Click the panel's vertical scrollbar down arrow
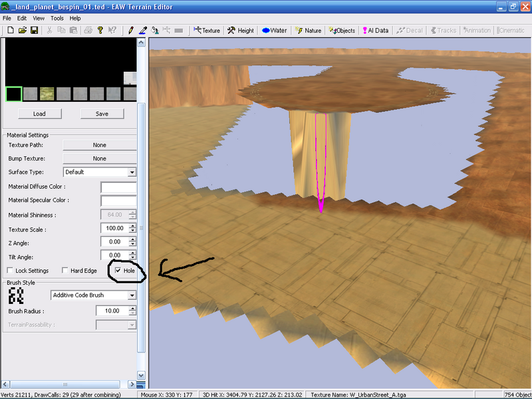Image resolution: width=532 pixels, height=399 pixels. tap(141, 375)
